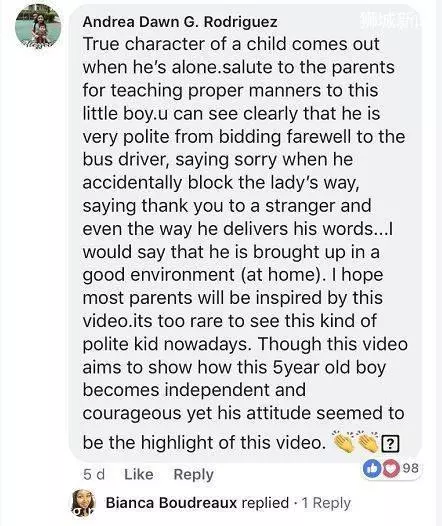Open Andrea Dawn G. Rodriguez's profile picture
This screenshot has width=442, height=526.
38,27
